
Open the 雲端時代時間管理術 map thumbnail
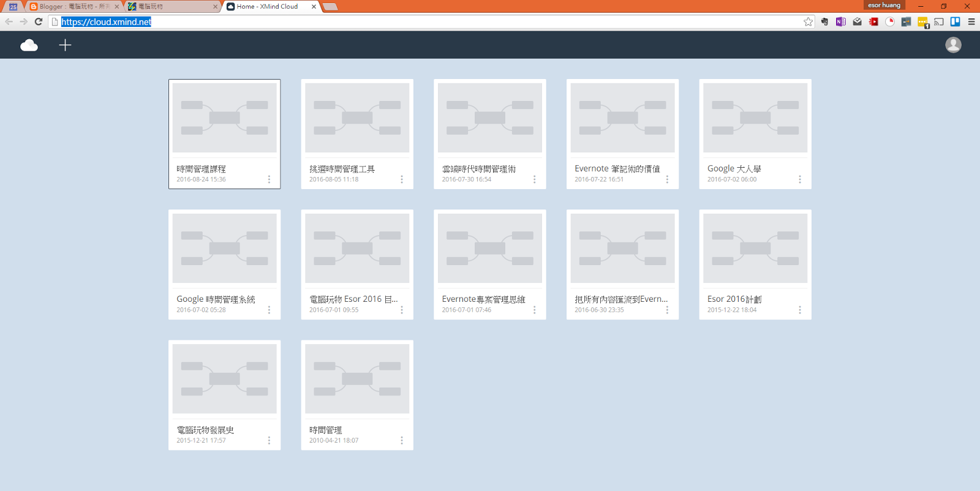click(x=490, y=118)
